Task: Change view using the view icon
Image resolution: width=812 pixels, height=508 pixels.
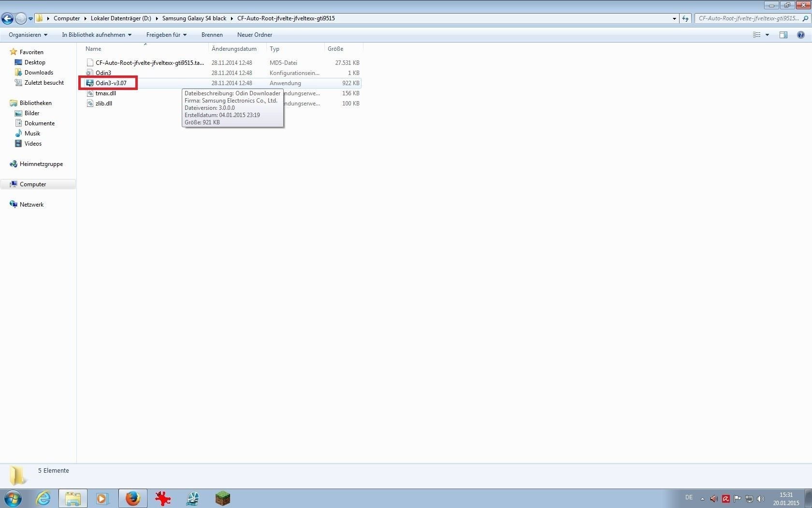Action: tap(757, 35)
